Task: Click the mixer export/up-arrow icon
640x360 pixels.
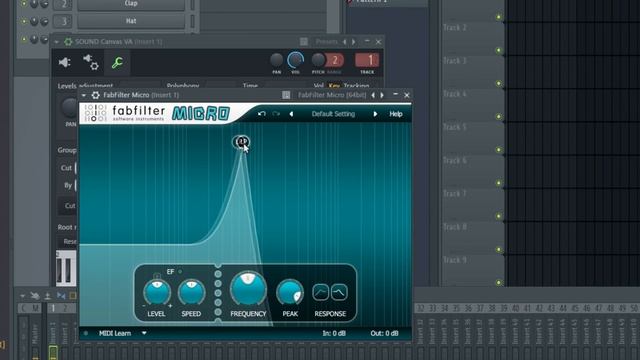Action: coord(48,296)
